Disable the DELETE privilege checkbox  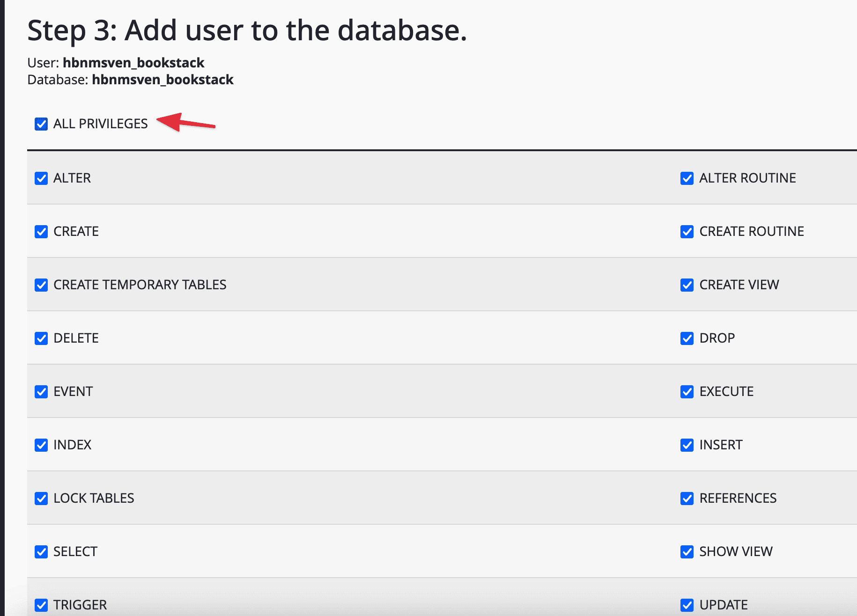click(41, 338)
